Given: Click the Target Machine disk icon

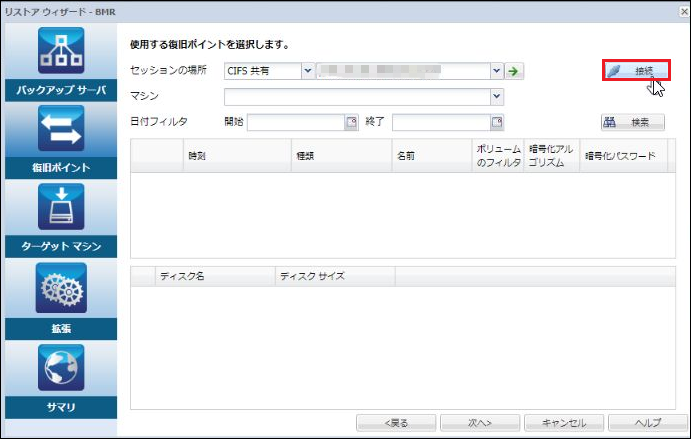Looking at the screenshot, I should 61,207.
